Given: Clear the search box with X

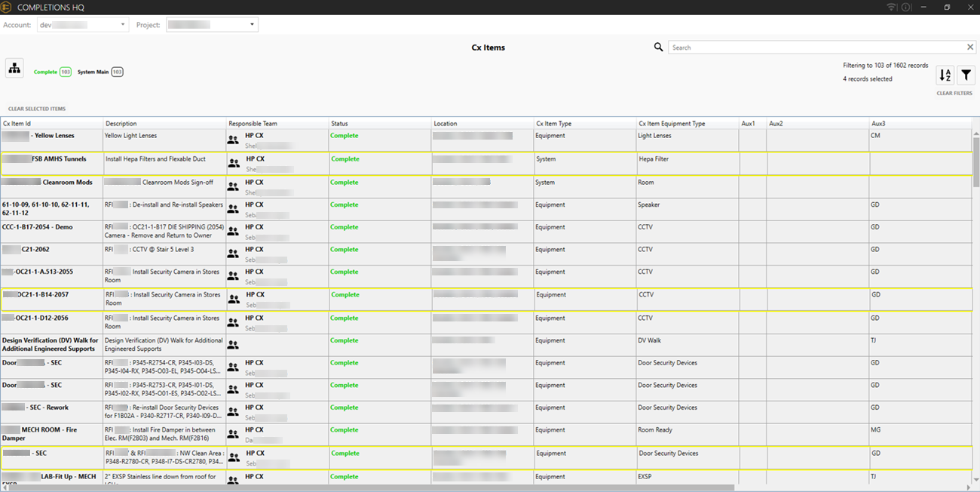Looking at the screenshot, I should click(970, 48).
